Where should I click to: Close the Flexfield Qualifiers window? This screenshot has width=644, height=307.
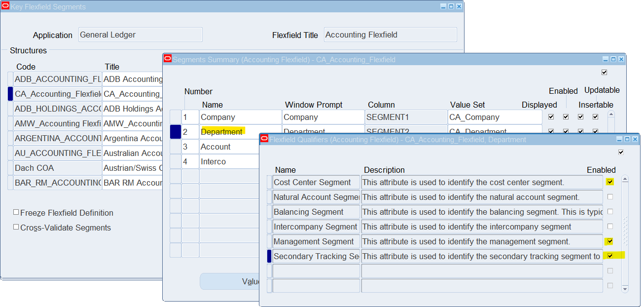click(635, 140)
